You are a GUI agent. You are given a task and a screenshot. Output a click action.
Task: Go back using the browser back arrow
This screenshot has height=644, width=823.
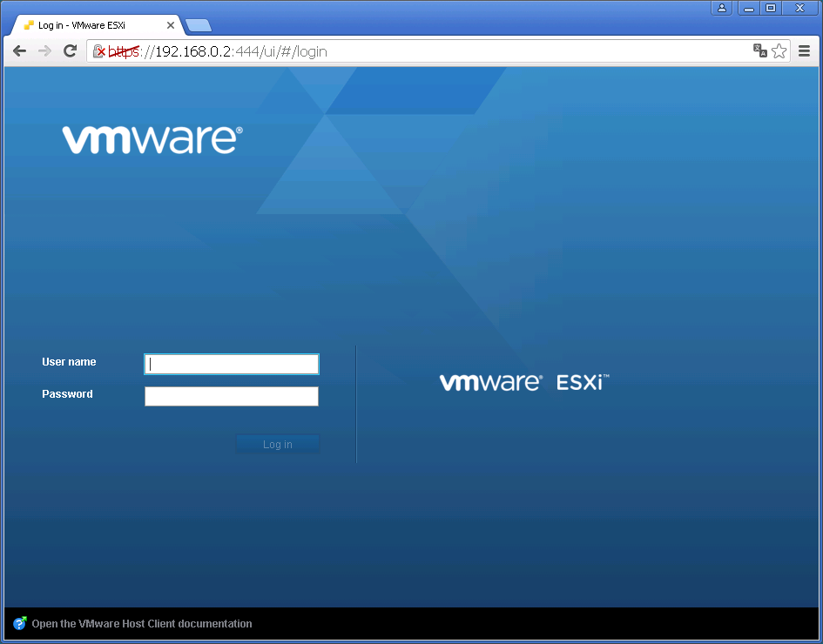click(19, 50)
